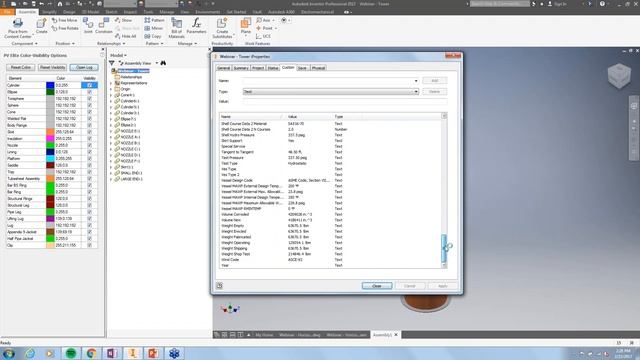Screen dimensions: 640x360
Task: Click the Joint tool icon
Action: click(88, 23)
